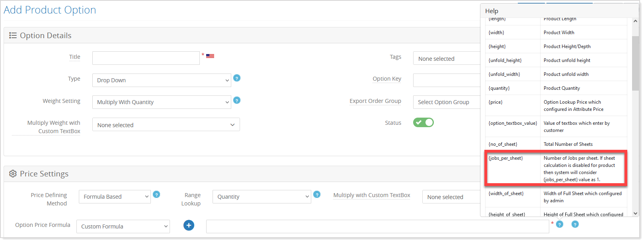The width and height of the screenshot is (644, 242).
Task: Click help icon beside Weight Setting dropdown
Action: (x=237, y=101)
